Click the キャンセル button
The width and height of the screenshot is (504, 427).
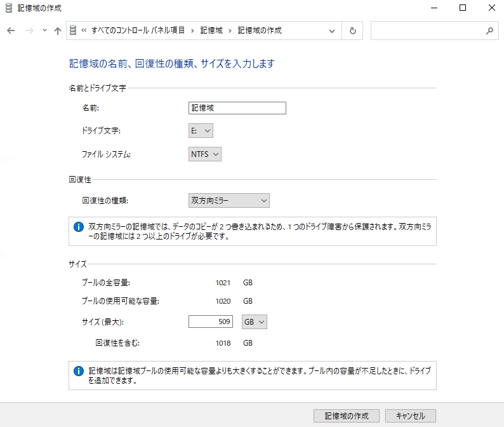tap(411, 416)
